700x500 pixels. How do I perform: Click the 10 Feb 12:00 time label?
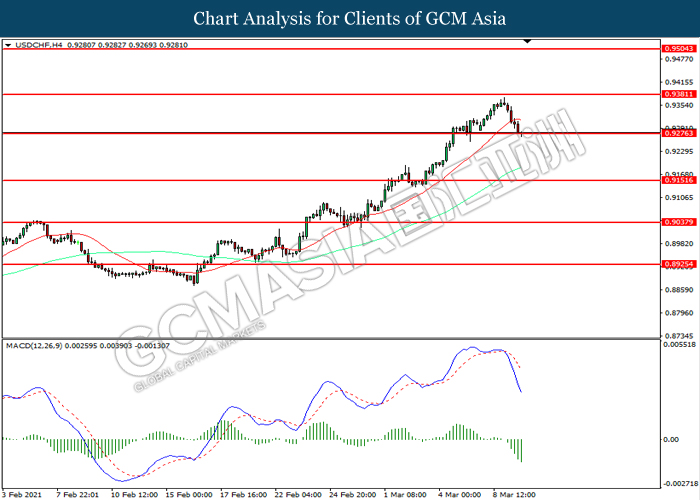134,495
